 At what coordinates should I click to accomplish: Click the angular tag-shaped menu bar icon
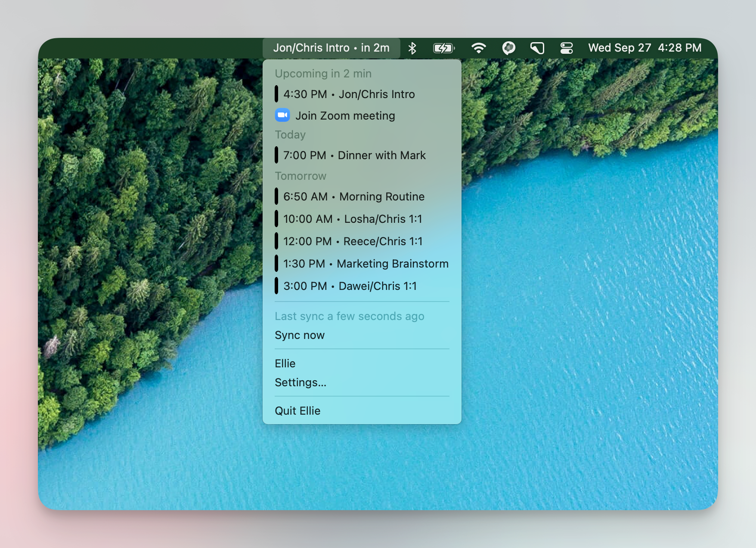coord(537,48)
